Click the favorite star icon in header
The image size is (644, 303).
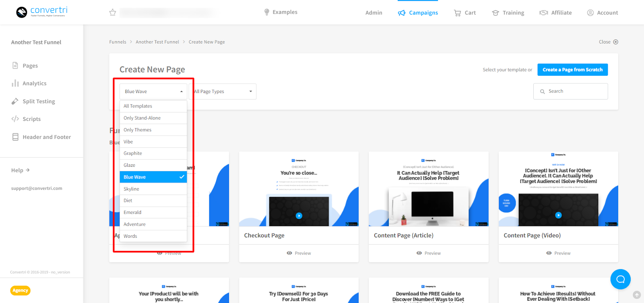113,12
